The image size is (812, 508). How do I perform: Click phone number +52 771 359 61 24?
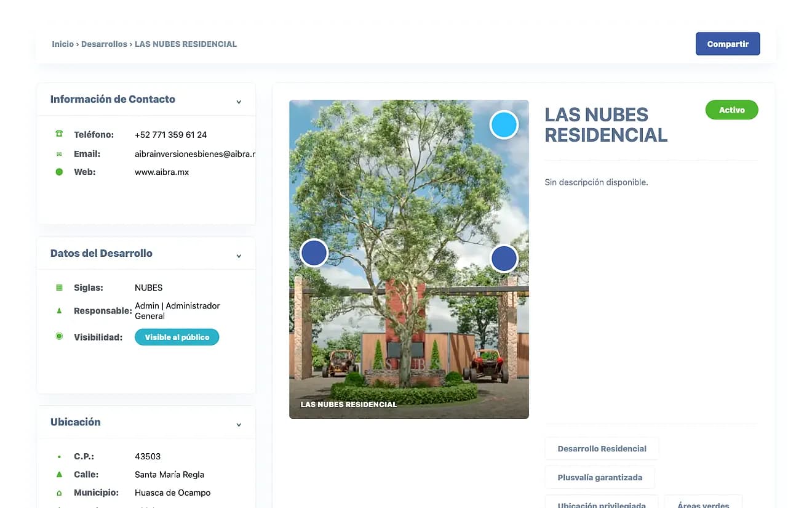pos(170,134)
